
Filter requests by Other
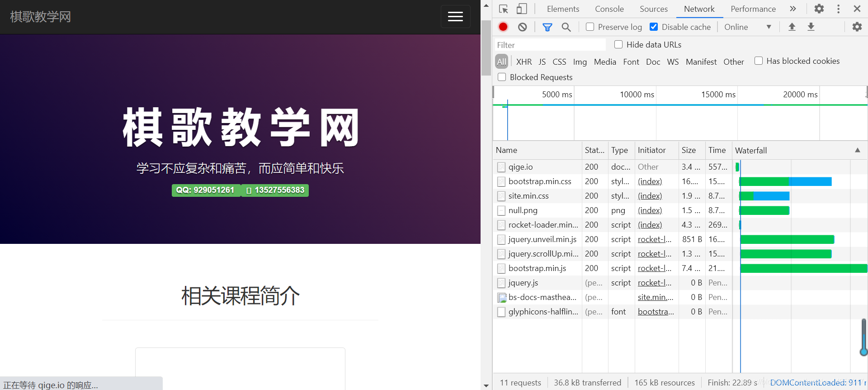(x=734, y=62)
